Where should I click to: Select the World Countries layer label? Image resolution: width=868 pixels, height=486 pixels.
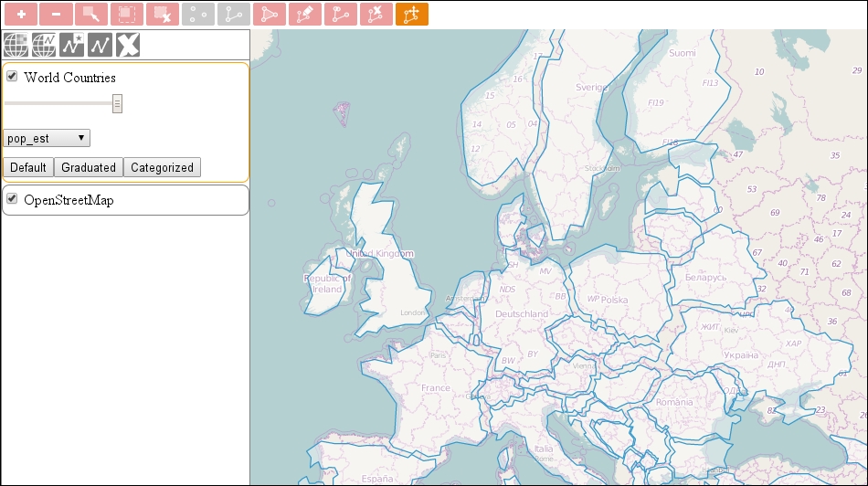[69, 78]
